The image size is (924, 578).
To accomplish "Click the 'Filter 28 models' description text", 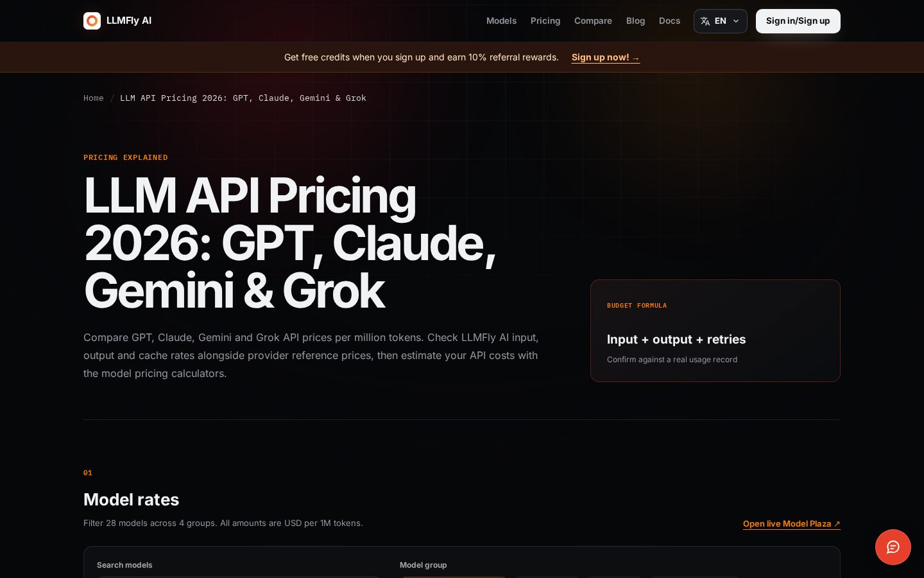I will [223, 523].
